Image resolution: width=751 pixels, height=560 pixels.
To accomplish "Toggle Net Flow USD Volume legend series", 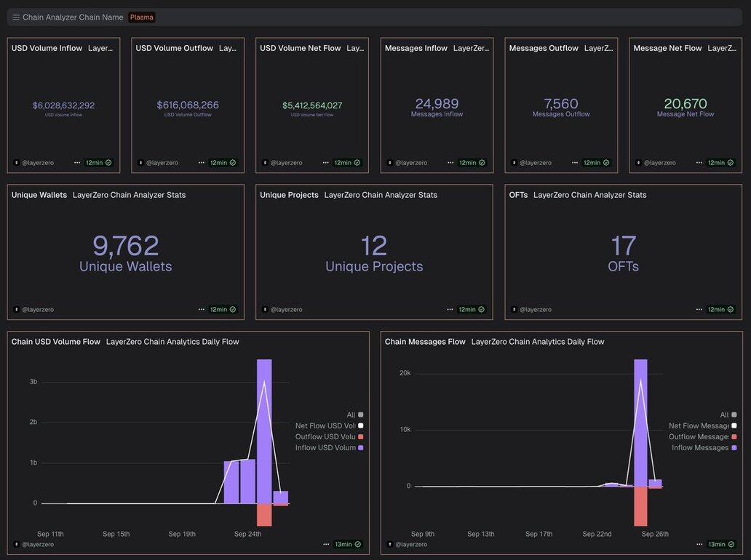I will [330, 426].
